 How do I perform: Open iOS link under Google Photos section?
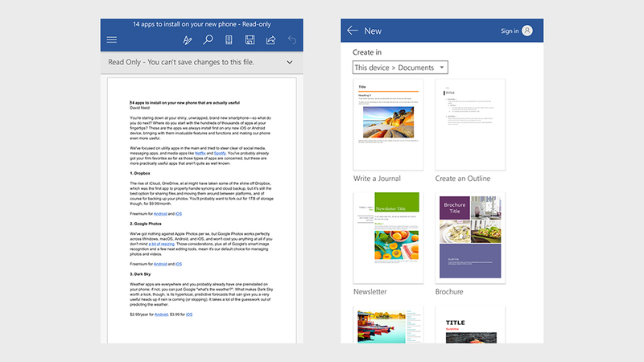pos(179,264)
